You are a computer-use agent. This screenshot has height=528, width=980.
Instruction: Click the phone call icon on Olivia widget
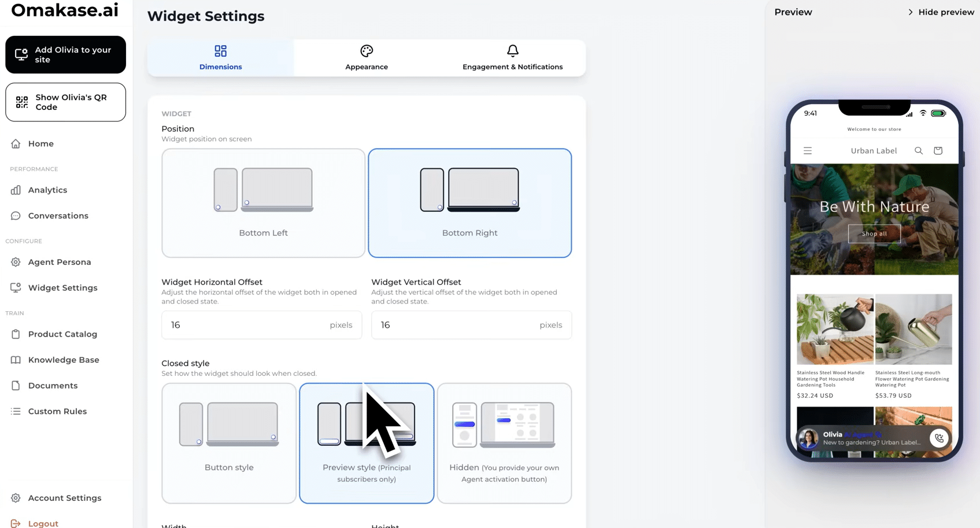939,438
